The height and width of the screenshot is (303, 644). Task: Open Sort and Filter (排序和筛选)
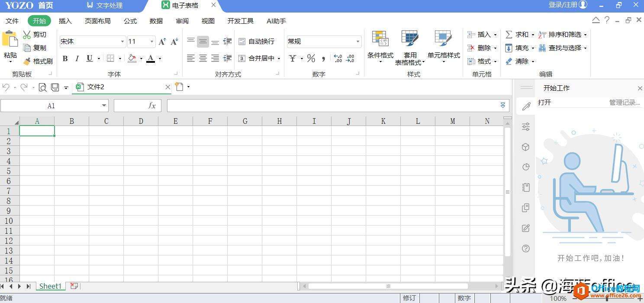(x=563, y=35)
